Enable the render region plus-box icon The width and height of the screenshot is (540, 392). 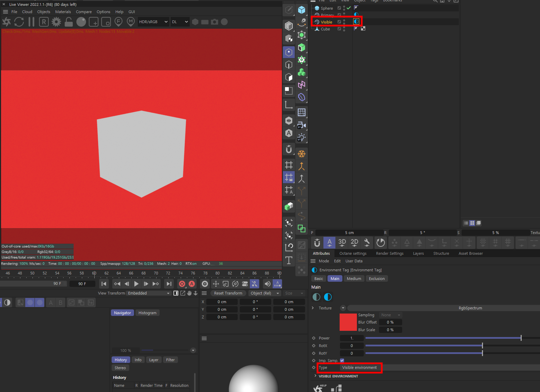point(94,22)
